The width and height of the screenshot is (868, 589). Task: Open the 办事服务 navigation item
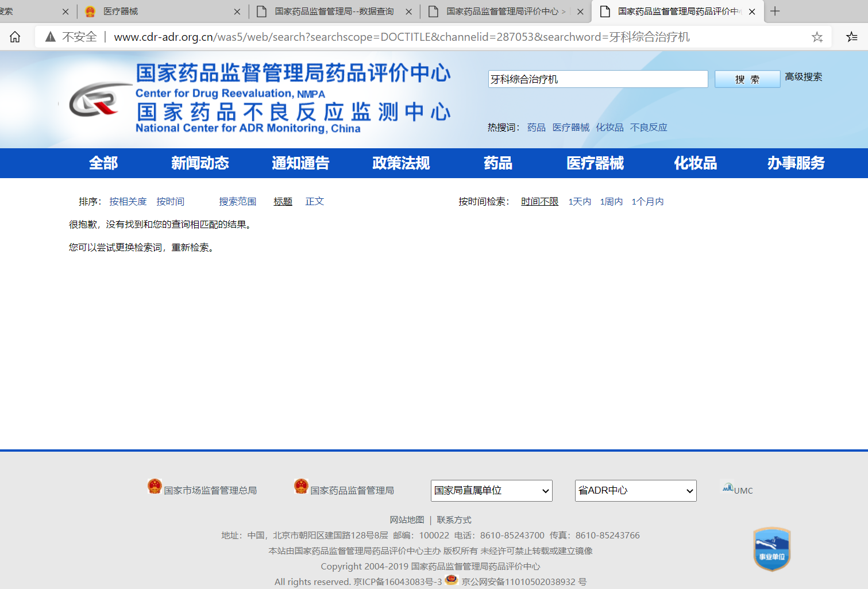pyautogui.click(x=796, y=163)
